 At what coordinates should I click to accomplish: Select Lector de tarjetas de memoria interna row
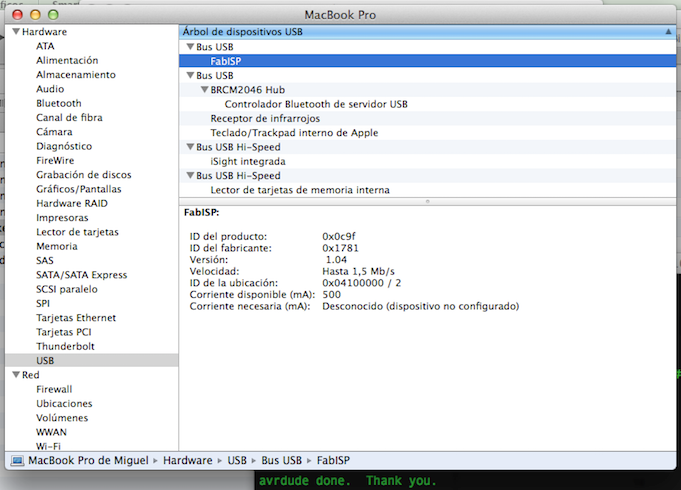[x=427, y=190]
